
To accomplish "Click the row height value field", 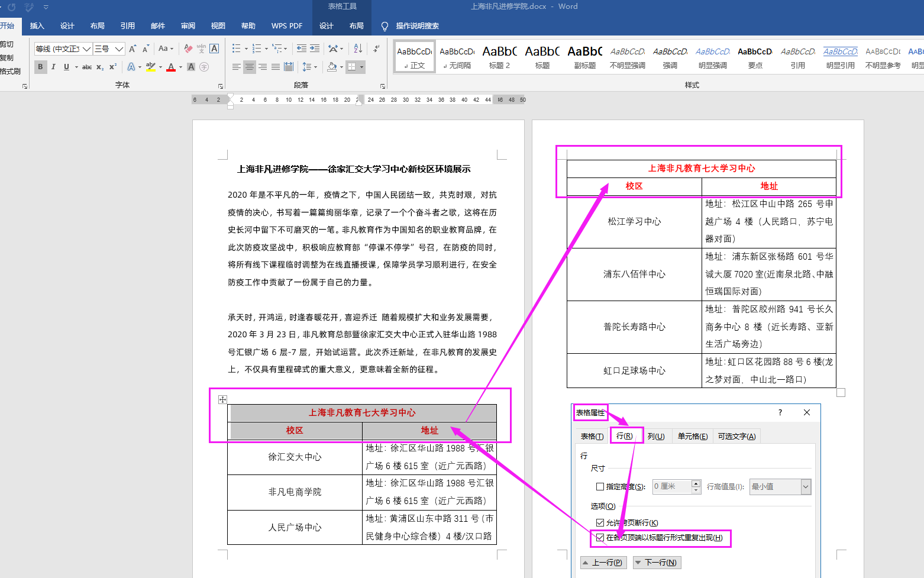I will point(671,486).
